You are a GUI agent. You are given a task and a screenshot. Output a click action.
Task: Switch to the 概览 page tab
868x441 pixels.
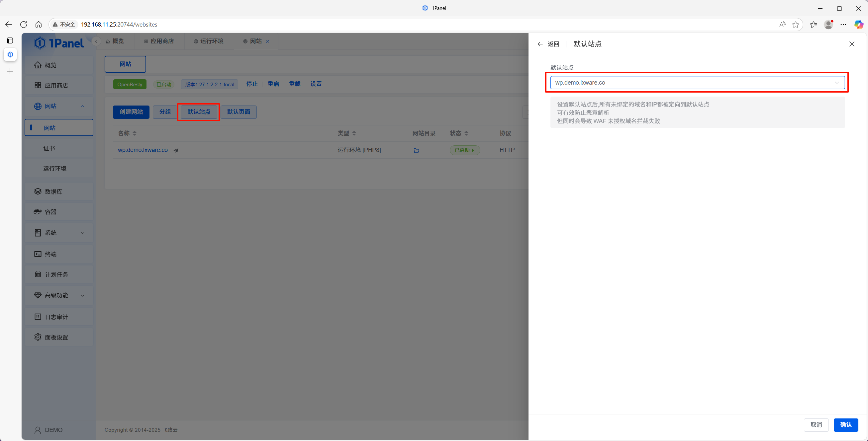pos(115,41)
